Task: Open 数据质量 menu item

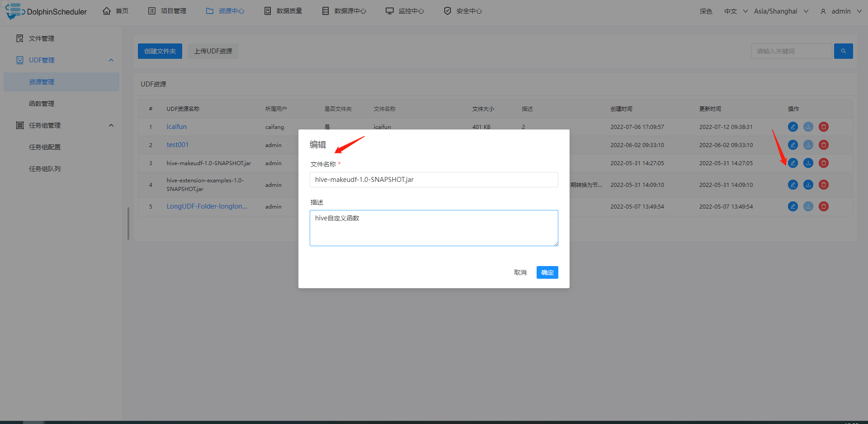Action: point(283,11)
